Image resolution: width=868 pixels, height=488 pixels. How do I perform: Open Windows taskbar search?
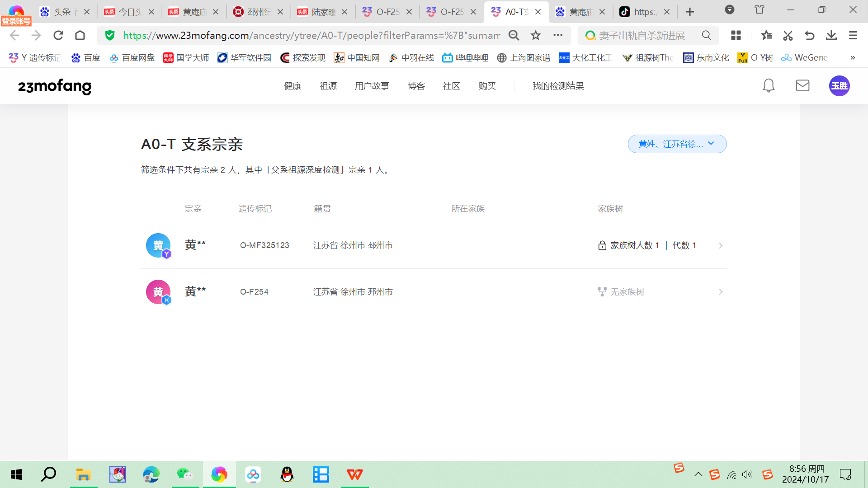(x=49, y=474)
